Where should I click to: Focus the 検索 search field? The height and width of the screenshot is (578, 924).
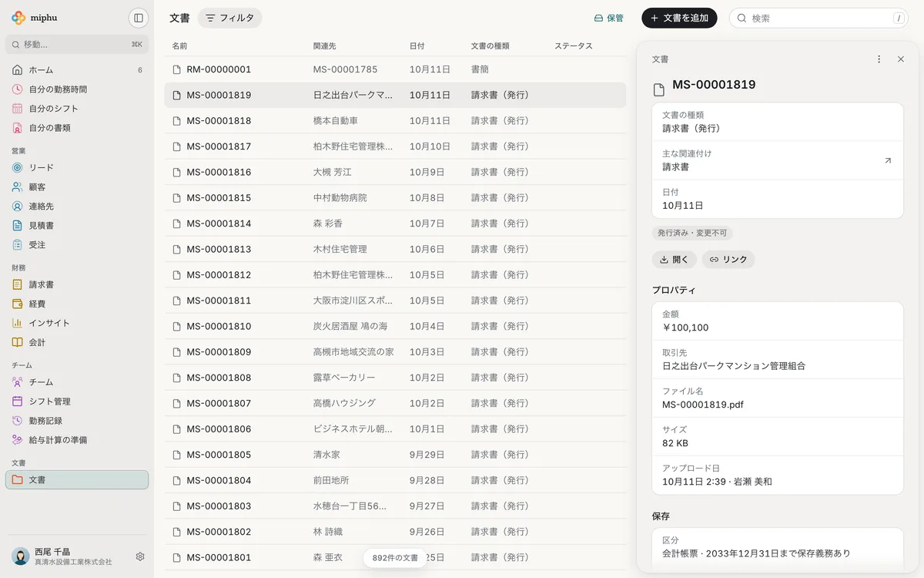coord(819,18)
